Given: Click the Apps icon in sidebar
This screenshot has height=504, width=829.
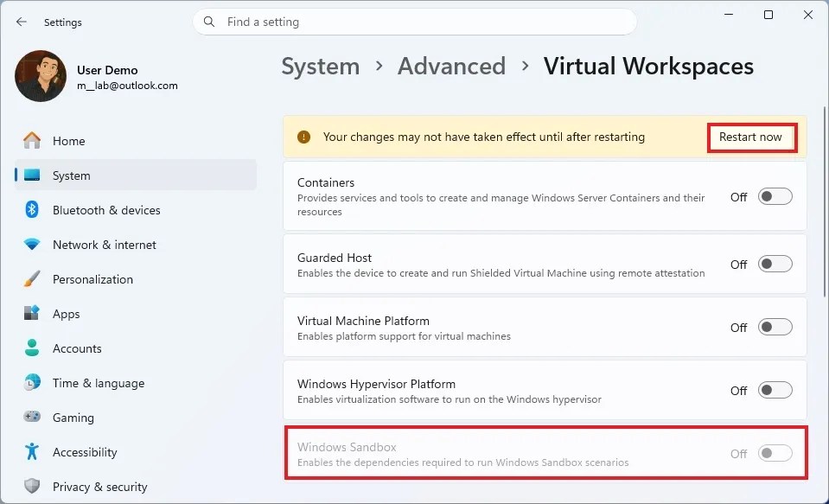Looking at the screenshot, I should coord(32,313).
